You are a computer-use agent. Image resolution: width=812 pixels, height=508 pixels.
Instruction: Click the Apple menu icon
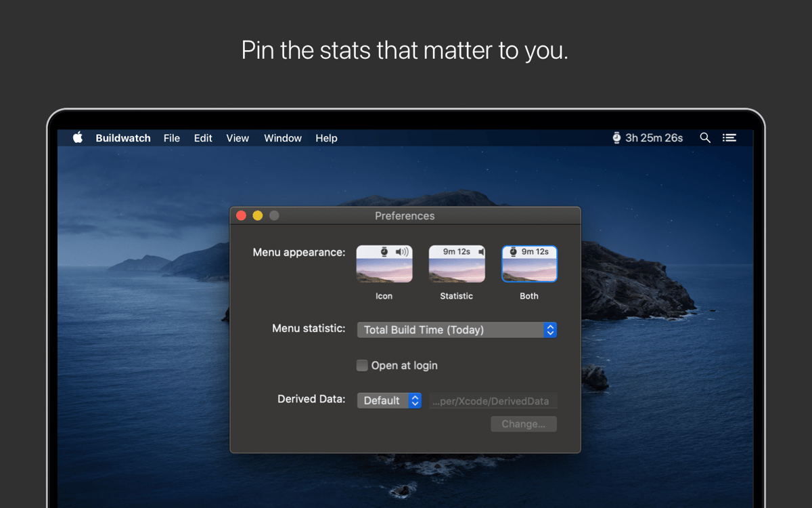click(x=77, y=137)
